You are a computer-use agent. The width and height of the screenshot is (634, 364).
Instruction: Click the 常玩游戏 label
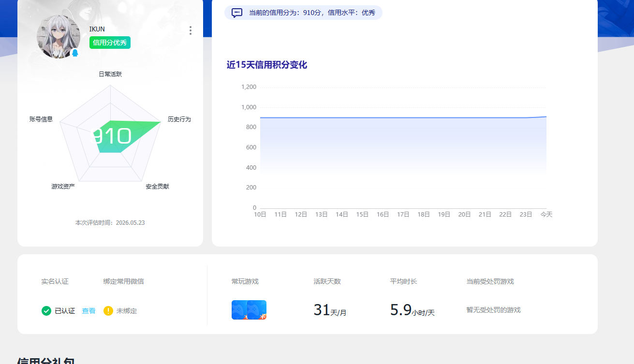[245, 281]
